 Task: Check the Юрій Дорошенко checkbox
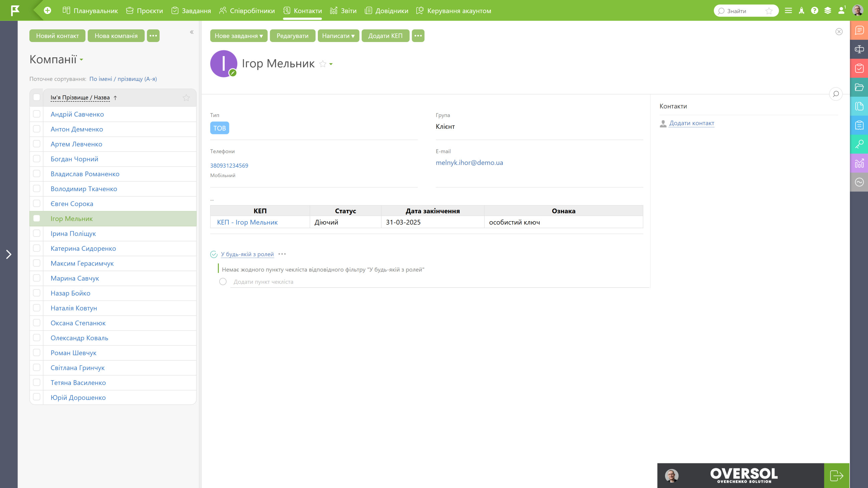pos(37,397)
